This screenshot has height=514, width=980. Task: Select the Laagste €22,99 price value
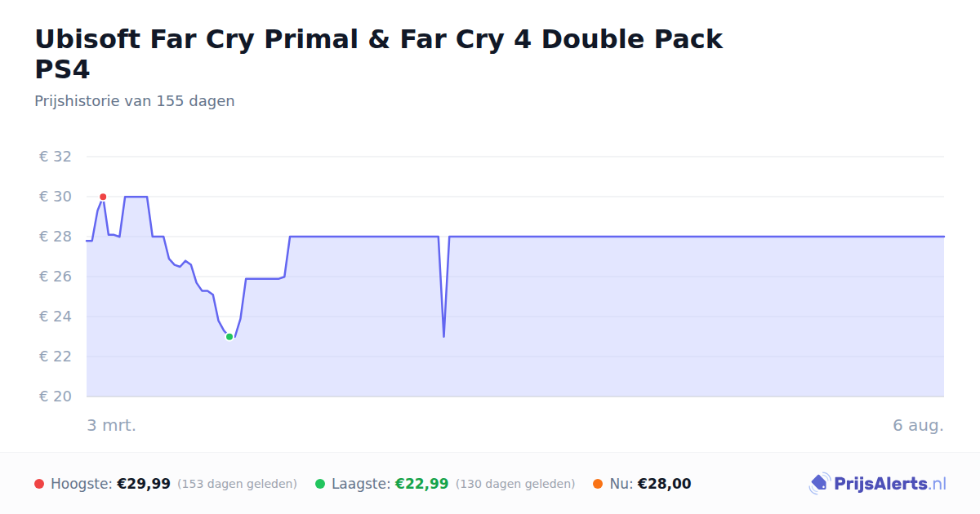(421, 484)
